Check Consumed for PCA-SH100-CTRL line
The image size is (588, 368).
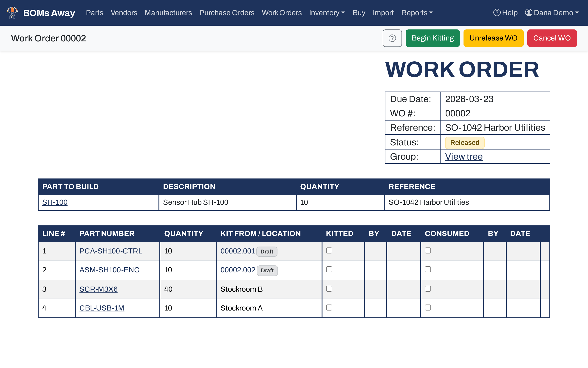point(428,250)
